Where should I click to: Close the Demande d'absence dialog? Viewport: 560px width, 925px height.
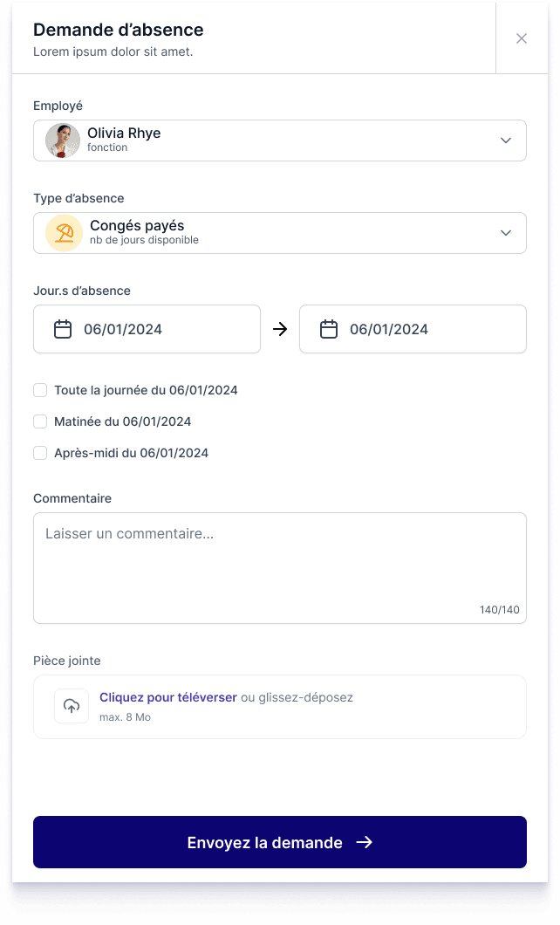point(522,38)
